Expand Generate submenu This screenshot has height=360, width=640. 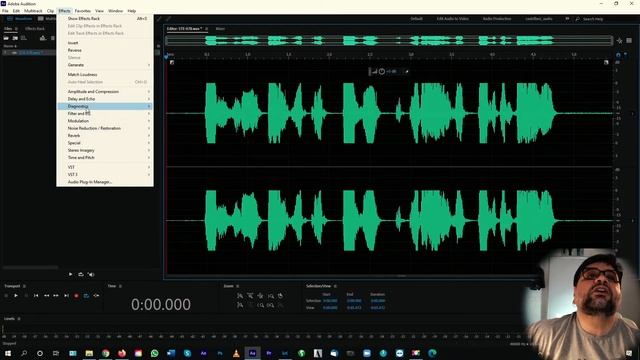pos(105,65)
